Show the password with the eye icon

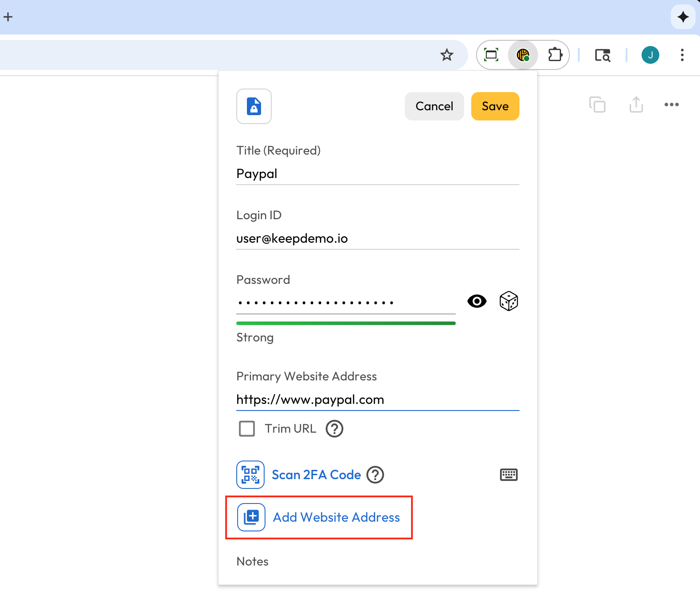pos(477,301)
